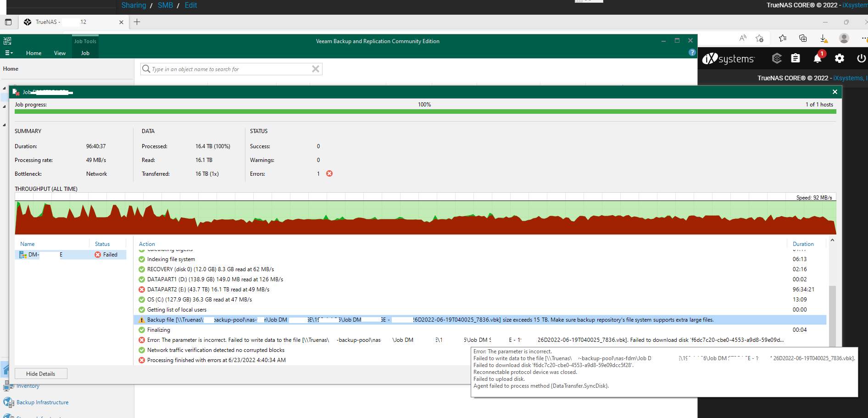Click the TrueNAS power icon
This screenshot has width=868, height=418.
[x=861, y=59]
